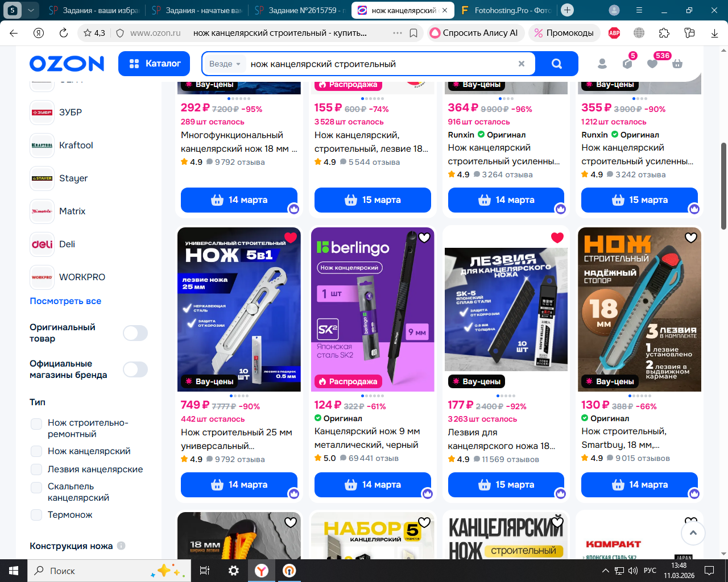Show the site protection shield info

tap(120, 33)
